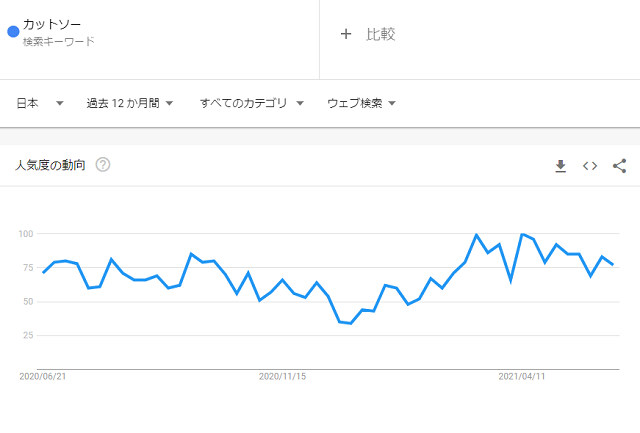Viewport: 640px width, 433px height.
Task: Open help for 人気度の動向
Action: click(103, 165)
